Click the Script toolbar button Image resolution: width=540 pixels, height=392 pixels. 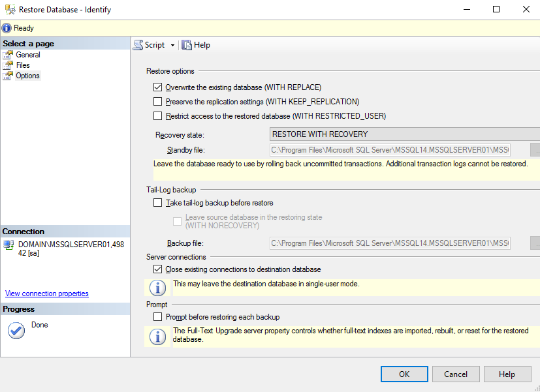pos(149,45)
